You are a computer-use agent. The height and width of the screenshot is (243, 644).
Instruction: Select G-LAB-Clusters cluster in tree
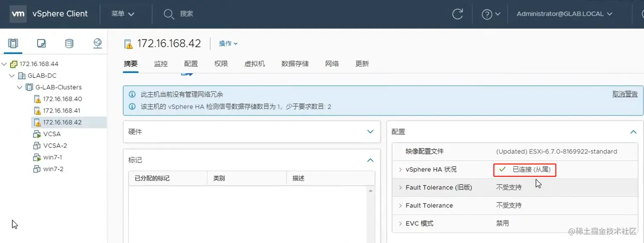click(x=58, y=87)
